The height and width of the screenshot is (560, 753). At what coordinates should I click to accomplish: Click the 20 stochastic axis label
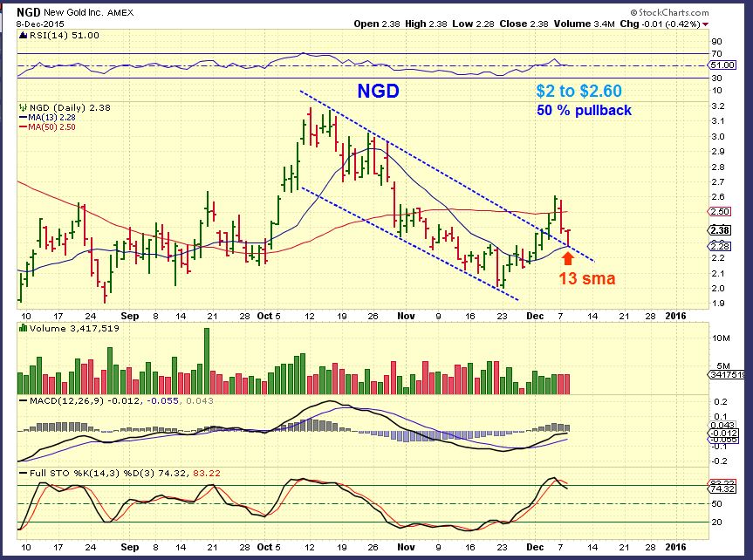coord(716,522)
